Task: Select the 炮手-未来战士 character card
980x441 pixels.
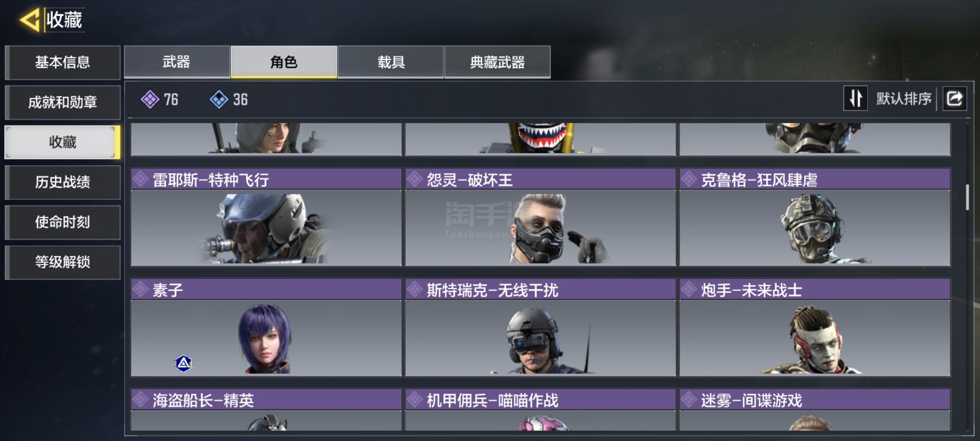Action: pyautogui.click(x=814, y=327)
